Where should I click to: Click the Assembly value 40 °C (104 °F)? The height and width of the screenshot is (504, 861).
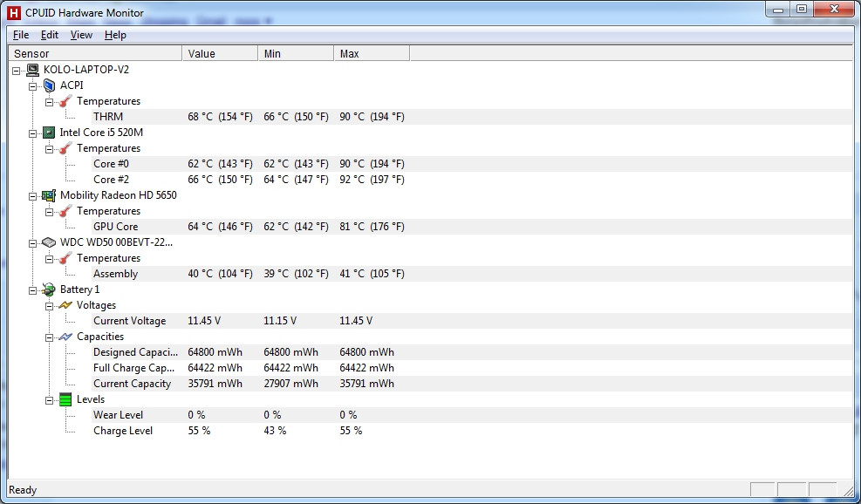click(x=220, y=274)
